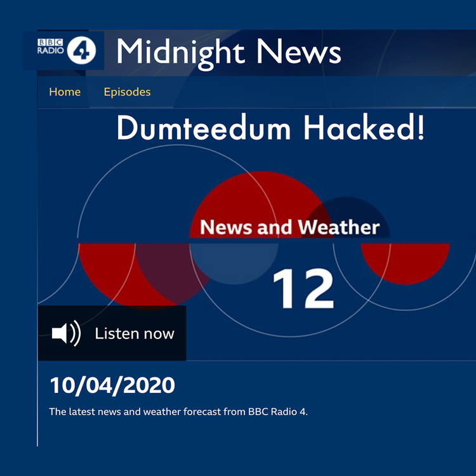Screen dimensions: 476x476
Task: Open the Home tab
Action: click(x=65, y=92)
